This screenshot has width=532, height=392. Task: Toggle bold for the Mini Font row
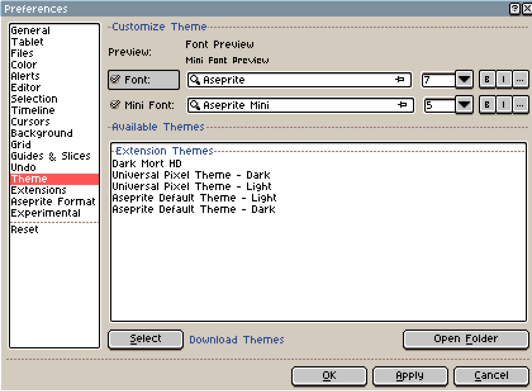pos(487,105)
